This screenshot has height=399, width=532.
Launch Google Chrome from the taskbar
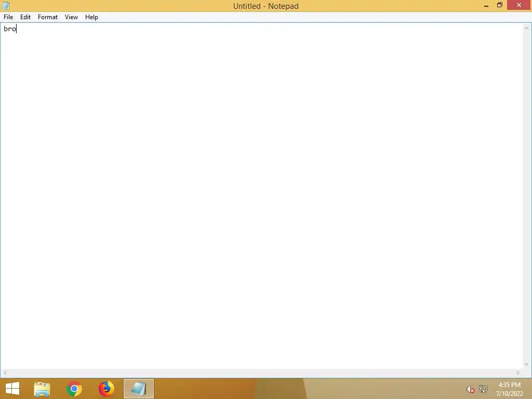click(74, 389)
